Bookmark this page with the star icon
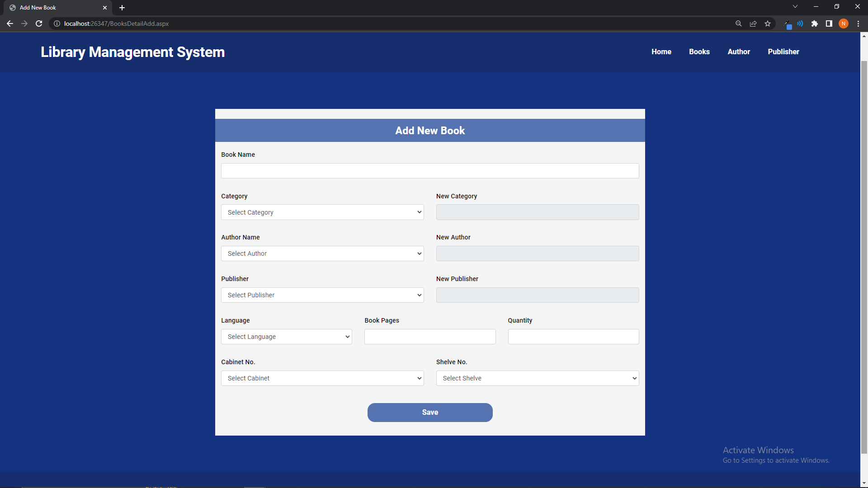 tap(768, 23)
